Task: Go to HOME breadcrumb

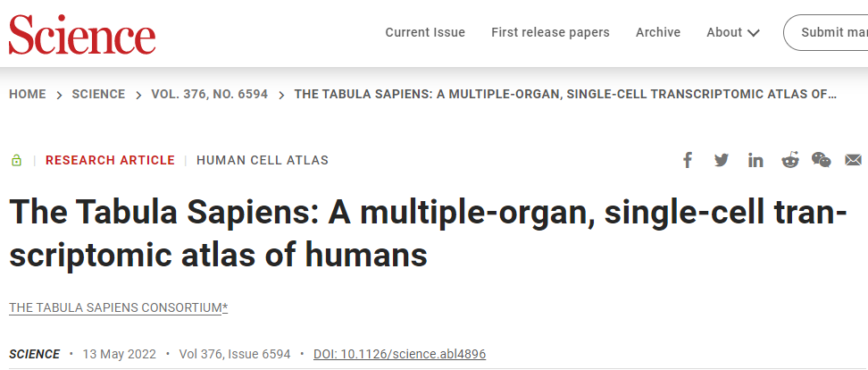Action: [x=28, y=94]
